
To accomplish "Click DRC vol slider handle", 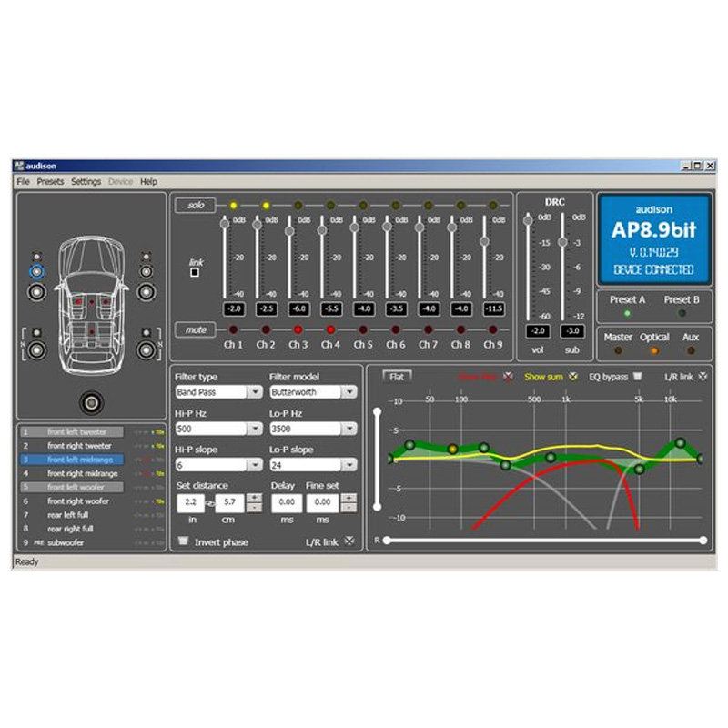I will point(528,220).
